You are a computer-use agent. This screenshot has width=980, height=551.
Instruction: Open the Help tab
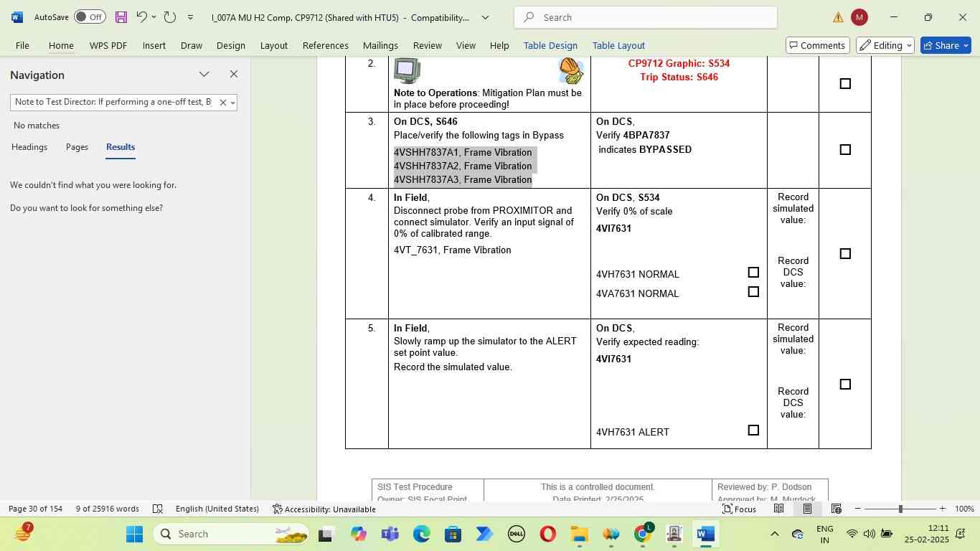[499, 45]
